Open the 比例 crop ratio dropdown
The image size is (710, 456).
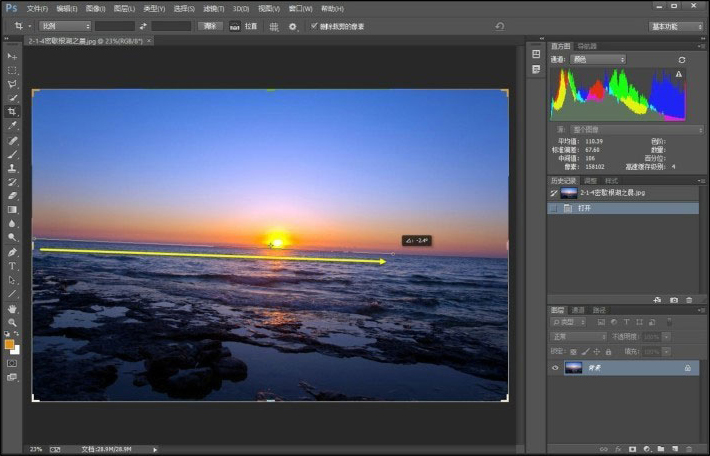64,26
